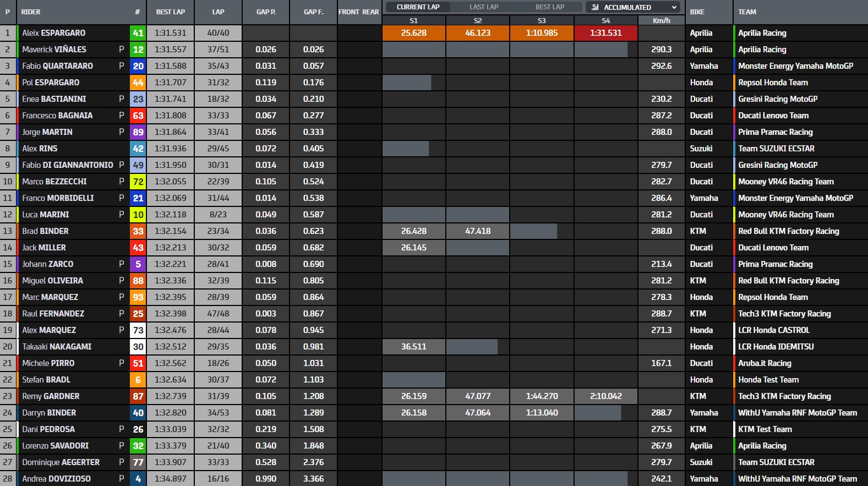
Task: Click Fabio Quartararo's blue number 20 badge
Action: tap(138, 66)
